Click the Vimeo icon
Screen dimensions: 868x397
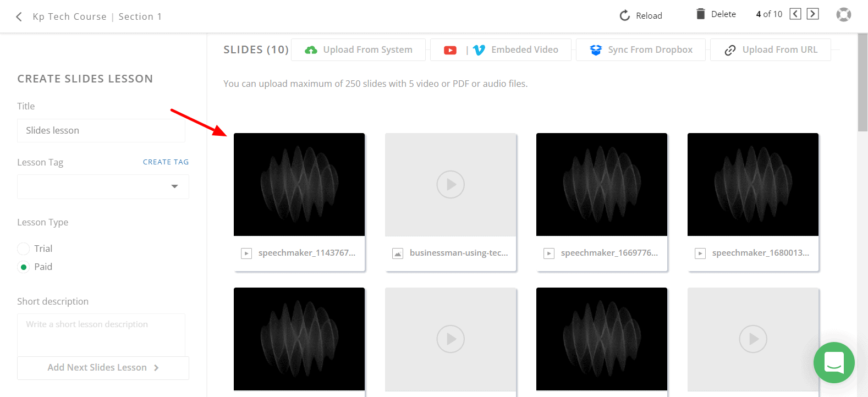[479, 50]
